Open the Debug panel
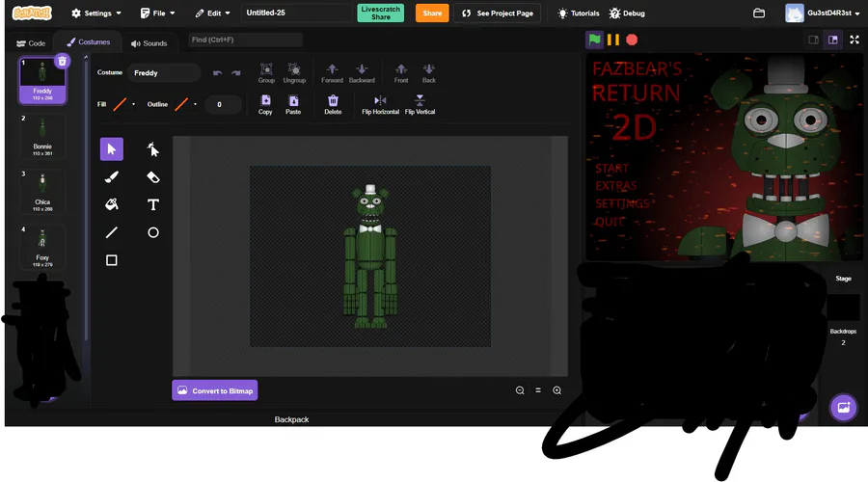This screenshot has width=868, height=482. 627,13
